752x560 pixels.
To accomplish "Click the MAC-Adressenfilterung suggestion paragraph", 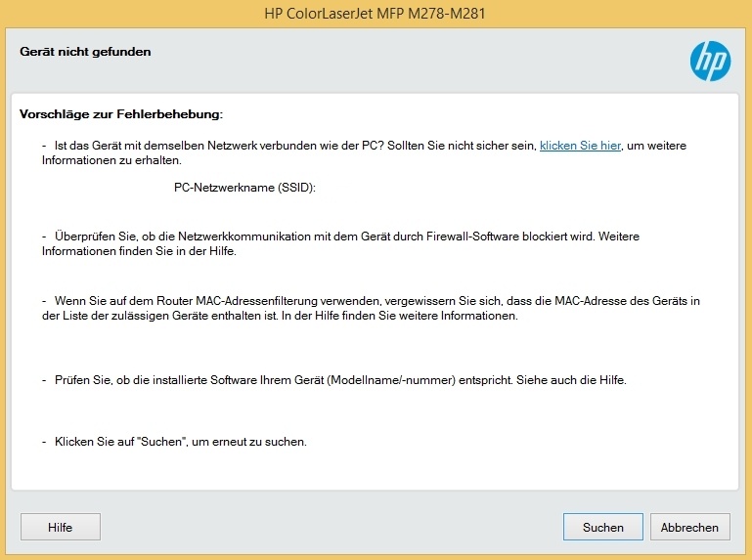I will [371, 308].
